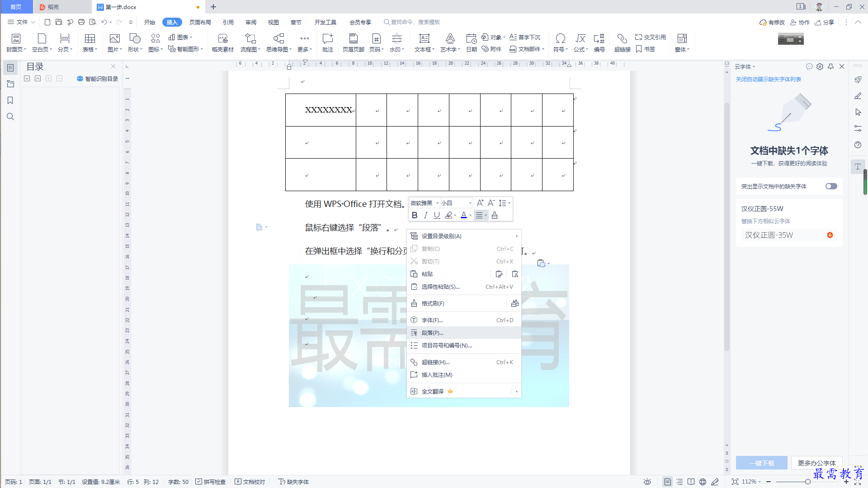Image resolution: width=868 pixels, height=488 pixels.
Task: Open the 思维导图 mind map tool
Action: pyautogui.click(x=278, y=43)
